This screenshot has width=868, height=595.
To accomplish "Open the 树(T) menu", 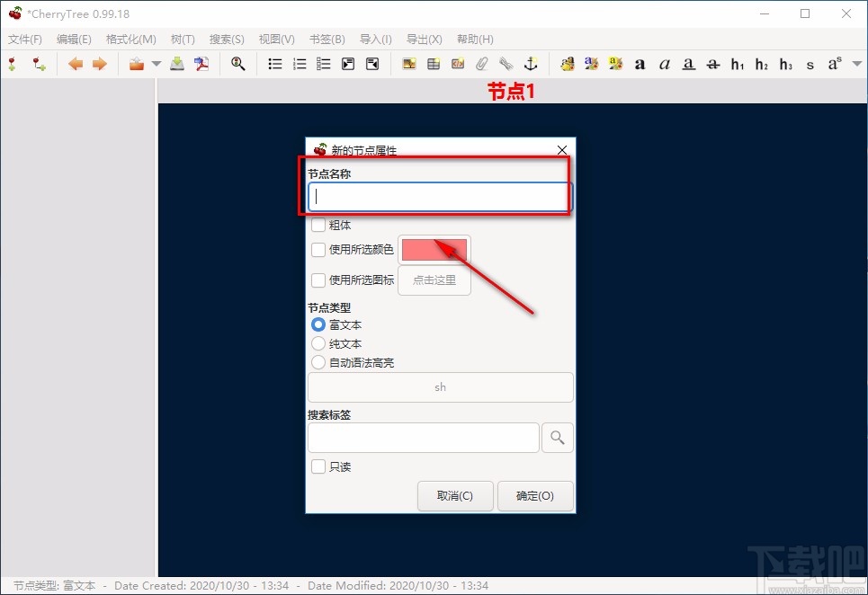I will 183,40.
